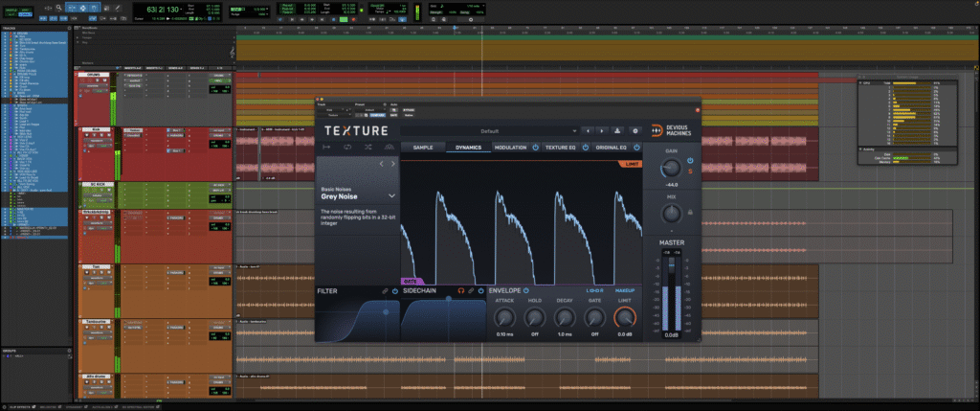The width and height of the screenshot is (980, 411).
Task: Click the Filter link icon
Action: (x=385, y=291)
